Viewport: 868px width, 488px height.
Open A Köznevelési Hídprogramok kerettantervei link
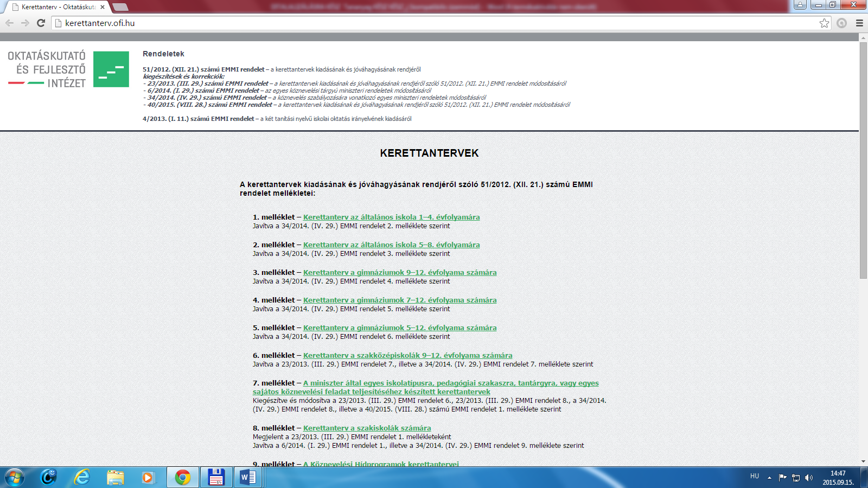[x=381, y=464]
